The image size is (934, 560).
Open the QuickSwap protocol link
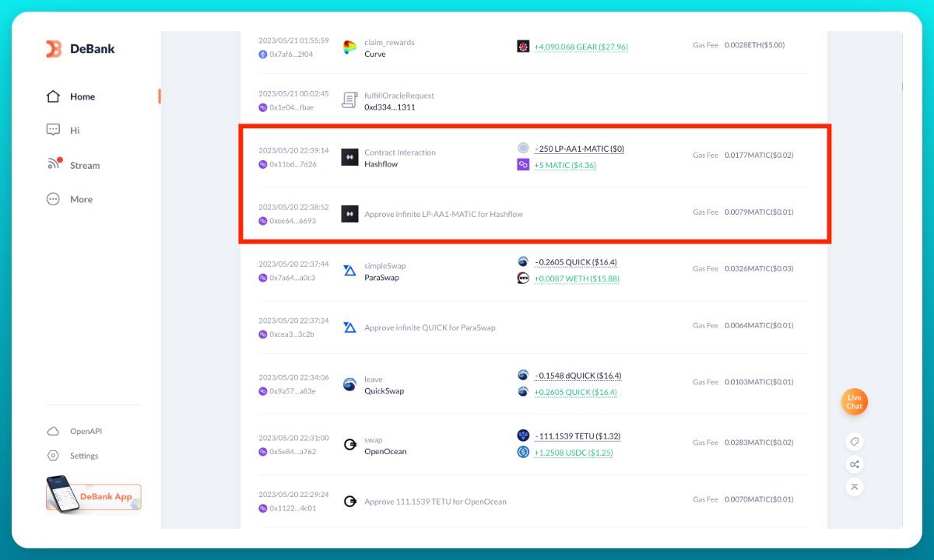pyautogui.click(x=384, y=391)
